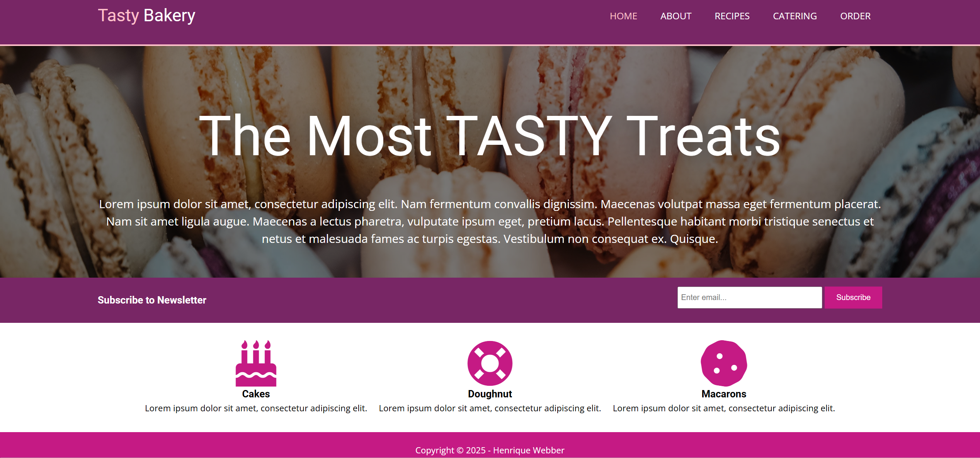Click the hero paragraph lorem ipsum text
The width and height of the screenshot is (980, 458).
(x=490, y=221)
